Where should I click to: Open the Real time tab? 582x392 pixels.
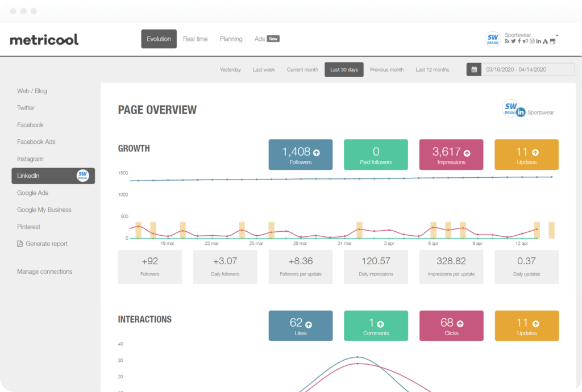195,39
